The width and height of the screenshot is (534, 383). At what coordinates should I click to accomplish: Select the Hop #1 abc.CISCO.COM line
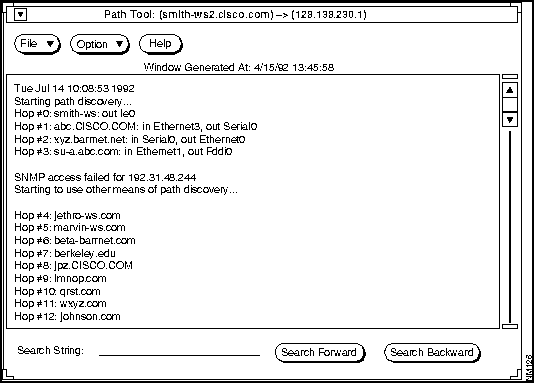coord(136,126)
